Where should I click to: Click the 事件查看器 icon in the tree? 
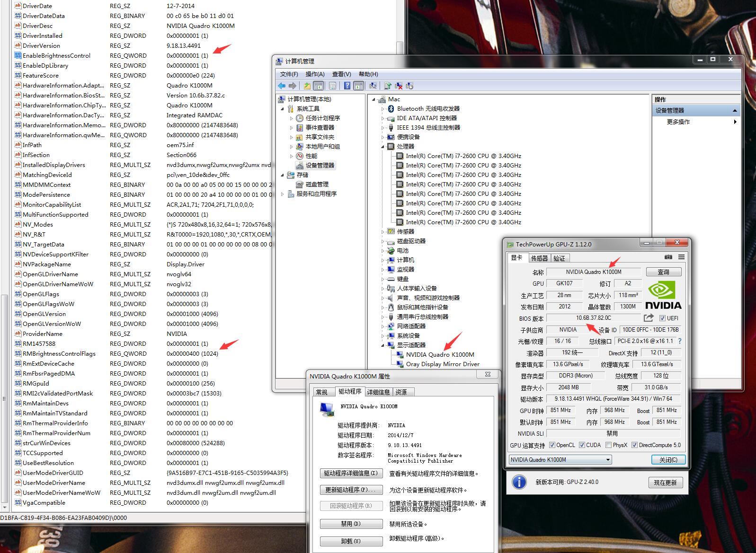tap(300, 127)
